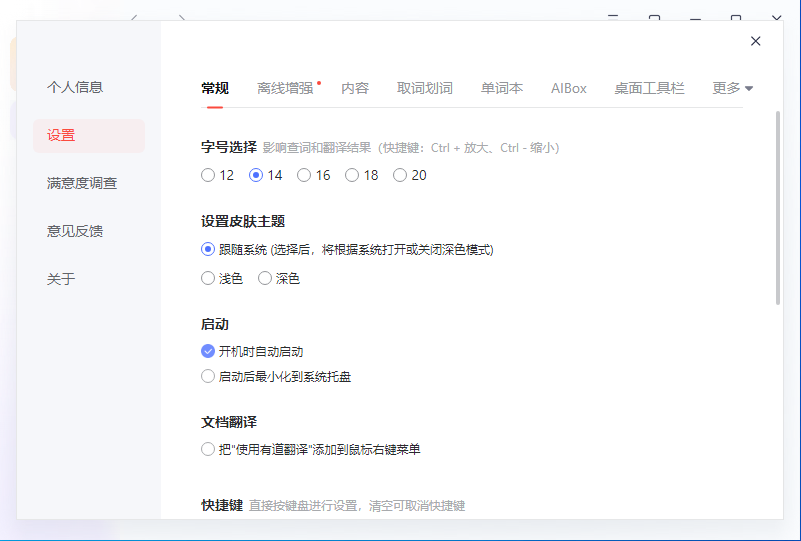Click the settings vertical scrollbar
Screen dimensions: 801x541
click(778, 207)
